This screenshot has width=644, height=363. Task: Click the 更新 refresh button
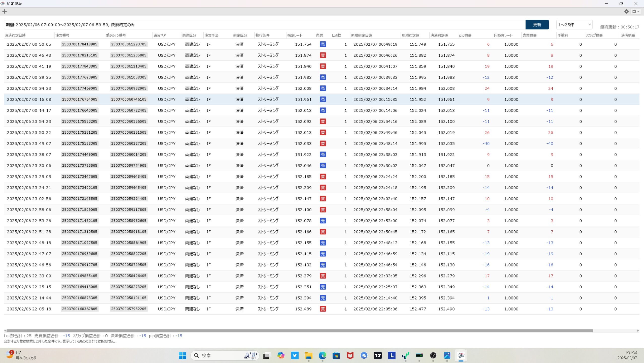click(x=537, y=25)
